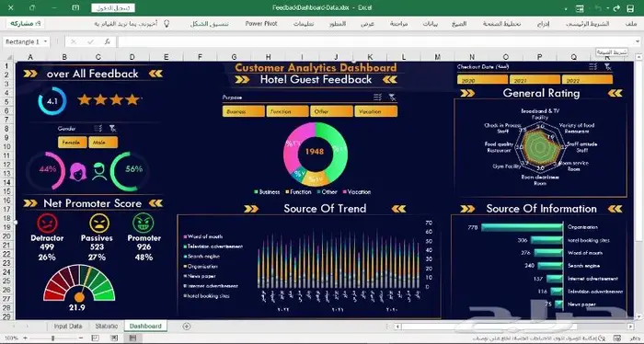Toggle the Female slicer button
The width and height of the screenshot is (644, 344).
73,142
